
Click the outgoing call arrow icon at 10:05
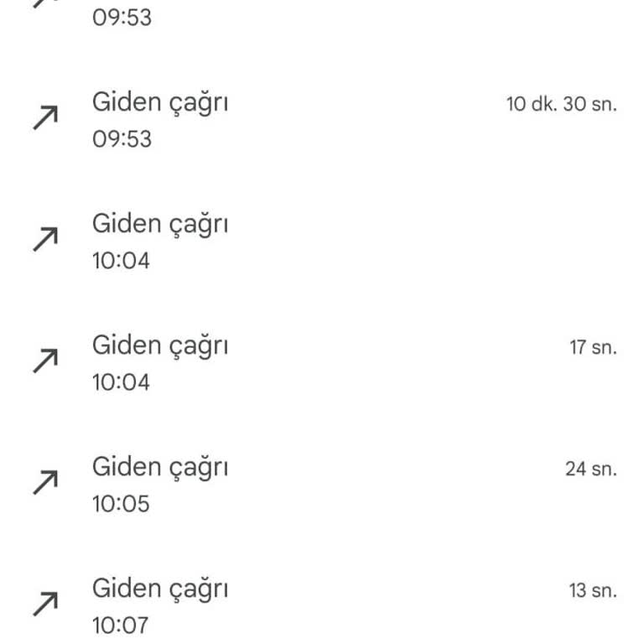click(45, 482)
